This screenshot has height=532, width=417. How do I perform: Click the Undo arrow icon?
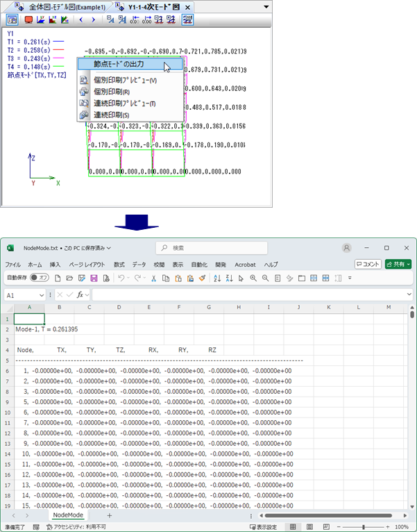pos(121,278)
